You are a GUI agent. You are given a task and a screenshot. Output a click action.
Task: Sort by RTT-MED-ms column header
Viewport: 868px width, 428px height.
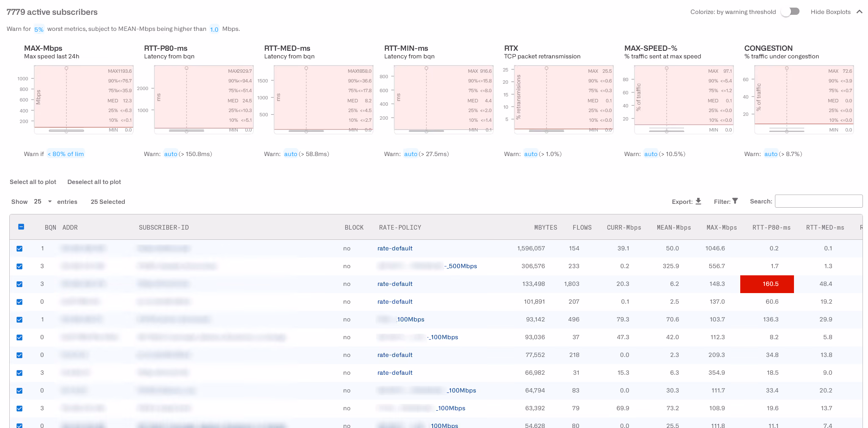click(x=825, y=228)
